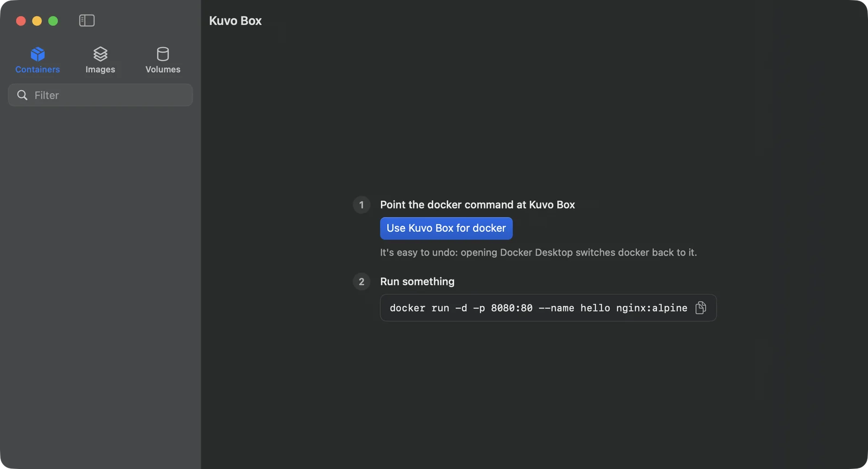Close the Kuvo Box window
This screenshot has width=868, height=469.
[21, 21]
